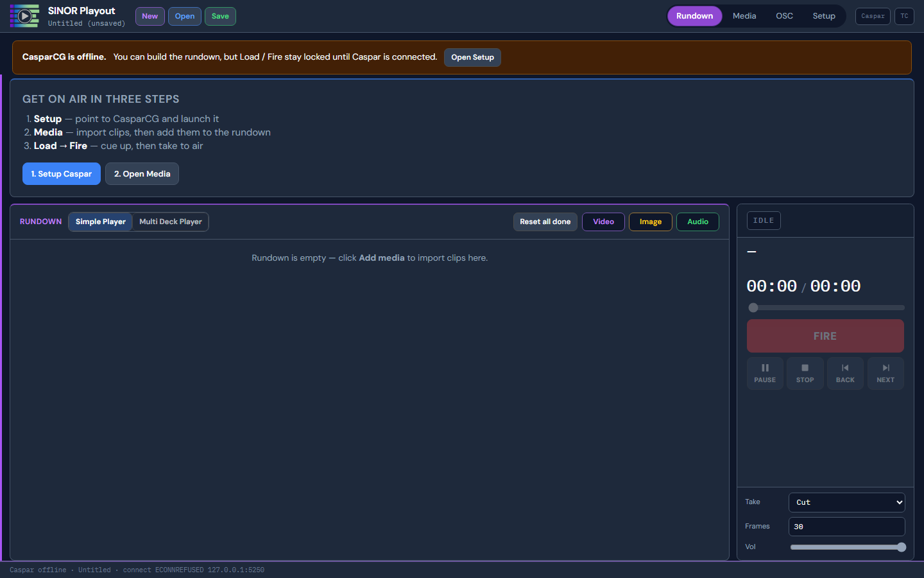Stop playback with the STOP button

(805, 373)
